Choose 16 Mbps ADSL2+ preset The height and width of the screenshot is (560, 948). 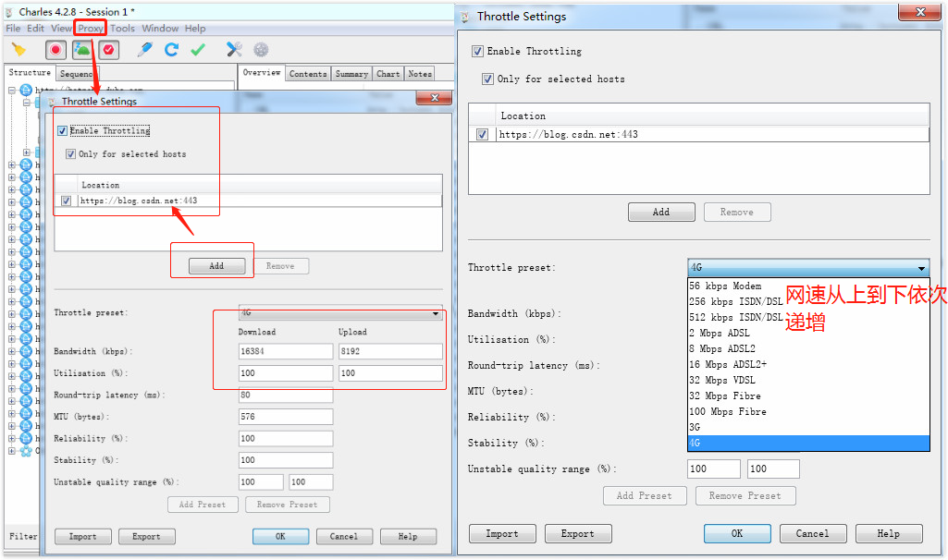click(x=808, y=364)
